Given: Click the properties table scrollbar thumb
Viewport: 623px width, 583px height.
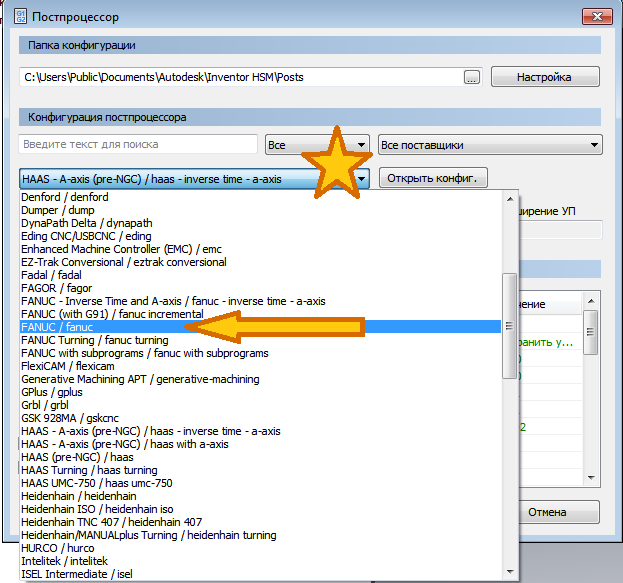Looking at the screenshot, I should [x=590, y=332].
